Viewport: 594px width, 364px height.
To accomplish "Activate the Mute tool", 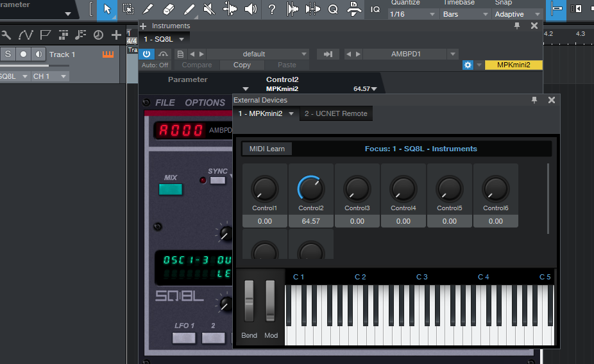I will click(209, 9).
